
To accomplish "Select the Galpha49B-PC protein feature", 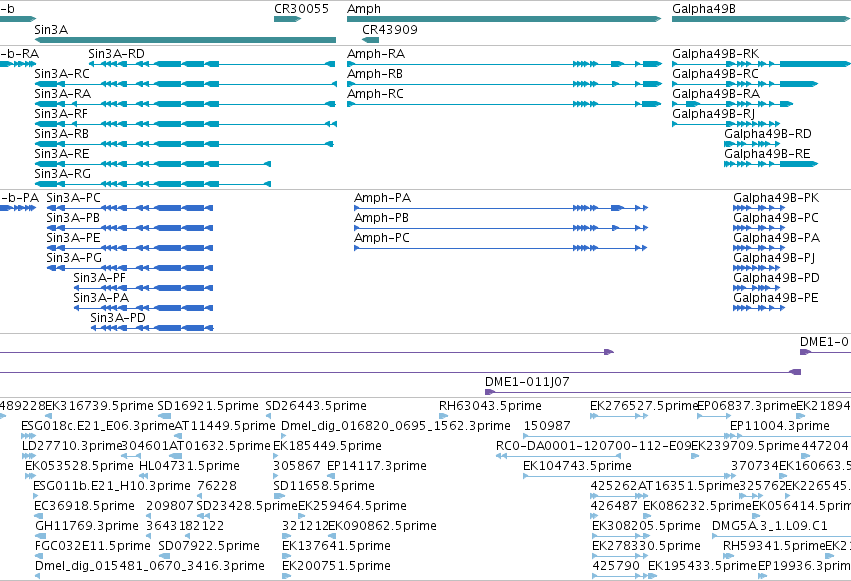I will (x=759, y=228).
